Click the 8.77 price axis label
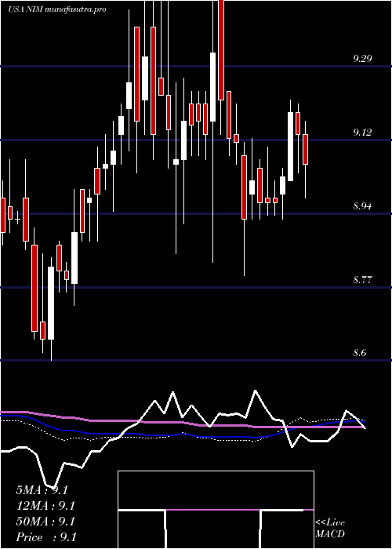Image resolution: width=392 pixels, height=549 pixels. click(362, 280)
